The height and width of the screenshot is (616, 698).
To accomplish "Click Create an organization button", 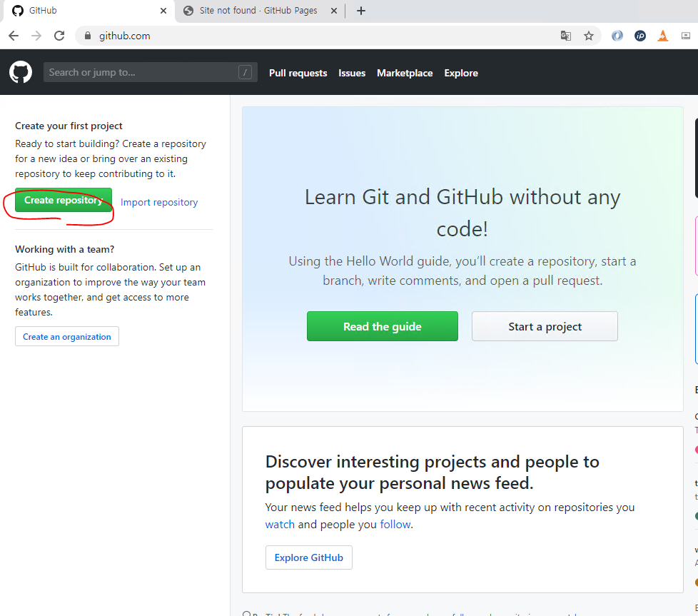I will 67,336.
